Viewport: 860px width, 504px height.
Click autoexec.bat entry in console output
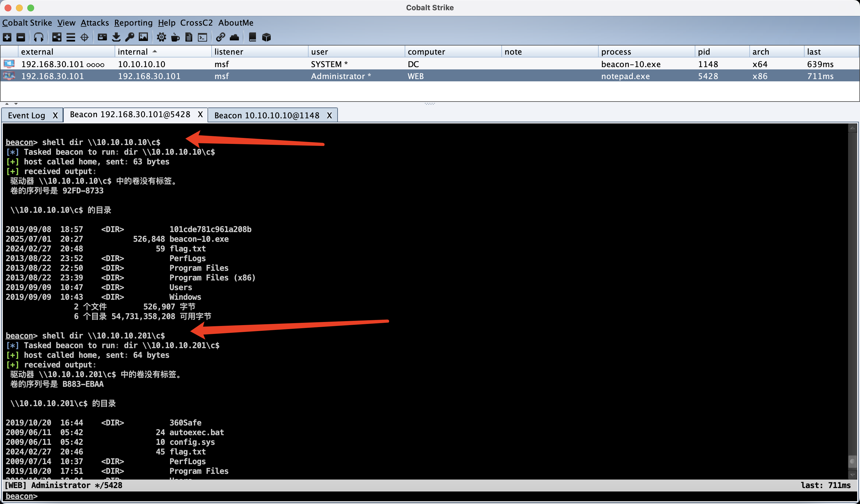click(197, 432)
